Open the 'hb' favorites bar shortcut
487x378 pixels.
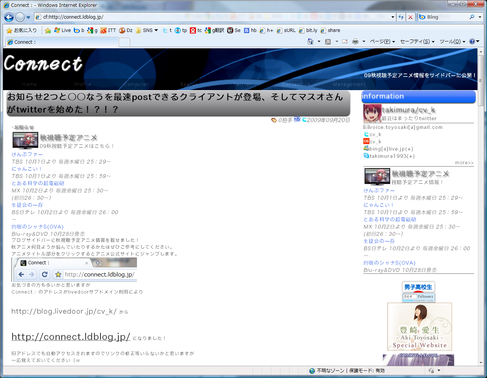(x=250, y=30)
